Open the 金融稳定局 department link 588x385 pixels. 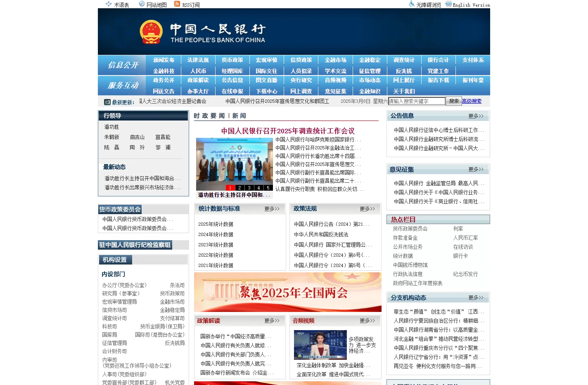coord(172,310)
